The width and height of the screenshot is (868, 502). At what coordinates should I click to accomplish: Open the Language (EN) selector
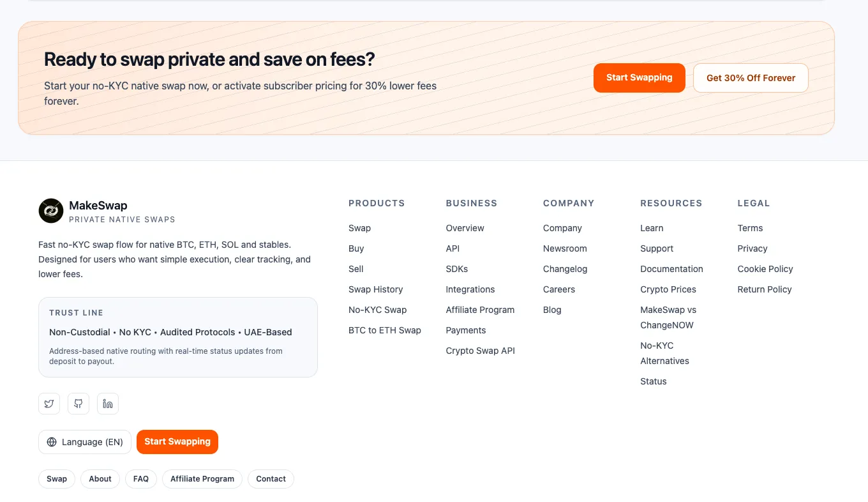[x=85, y=442]
